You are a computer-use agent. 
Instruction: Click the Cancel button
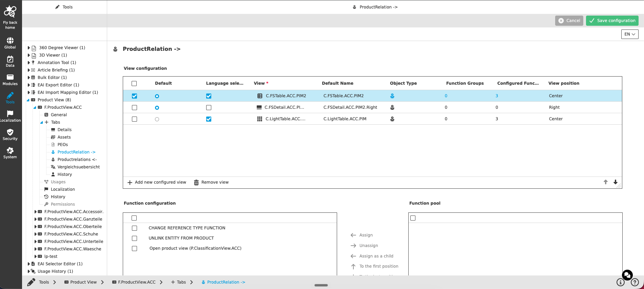pyautogui.click(x=569, y=21)
